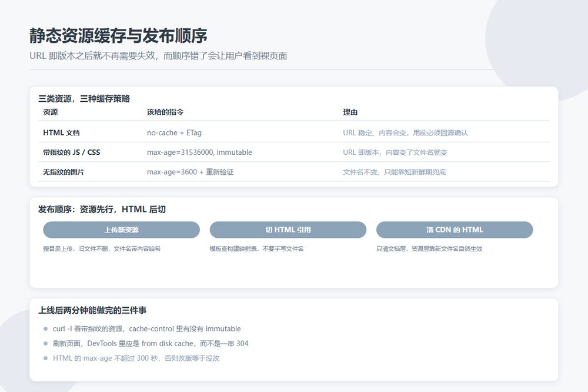Click the bullet HTML 的 max-age 不超过 300 秒

[136, 358]
